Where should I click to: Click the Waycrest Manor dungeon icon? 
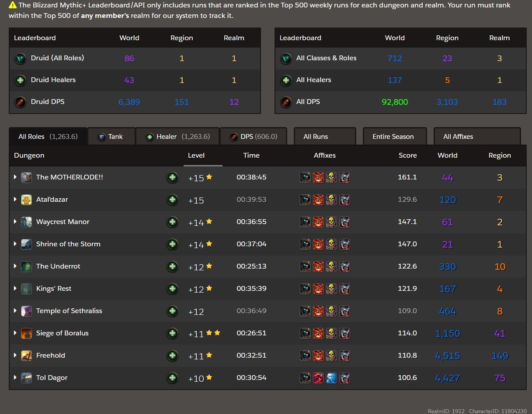click(x=26, y=222)
